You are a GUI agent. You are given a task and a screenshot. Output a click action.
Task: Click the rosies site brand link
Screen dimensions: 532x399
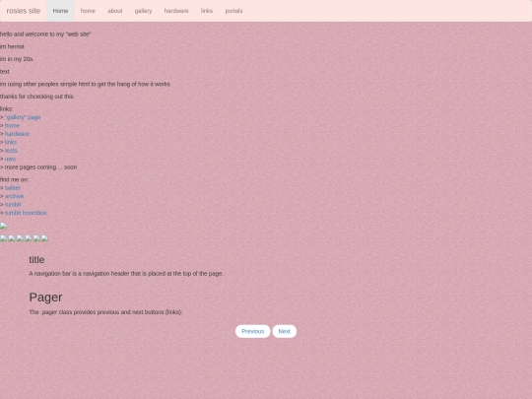coord(23,11)
